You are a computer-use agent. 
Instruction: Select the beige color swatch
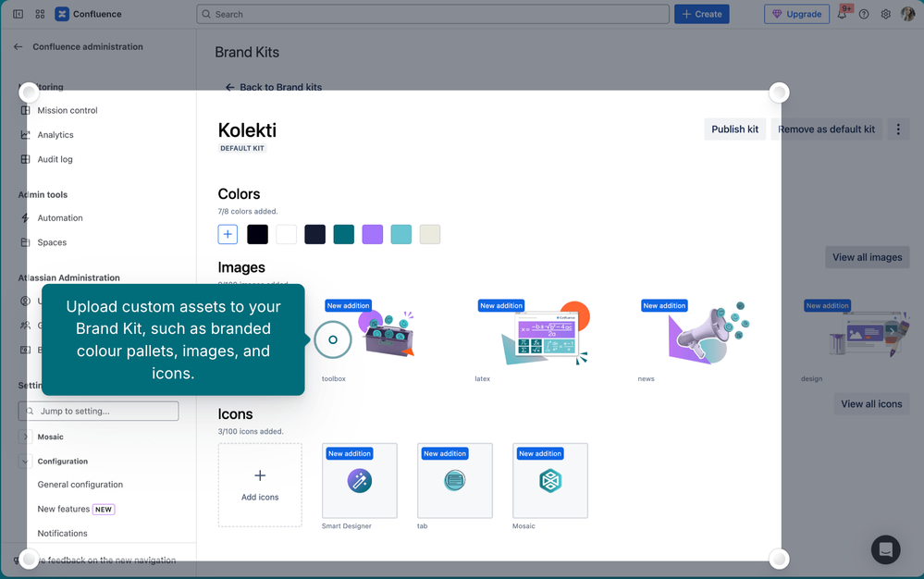[x=430, y=234]
